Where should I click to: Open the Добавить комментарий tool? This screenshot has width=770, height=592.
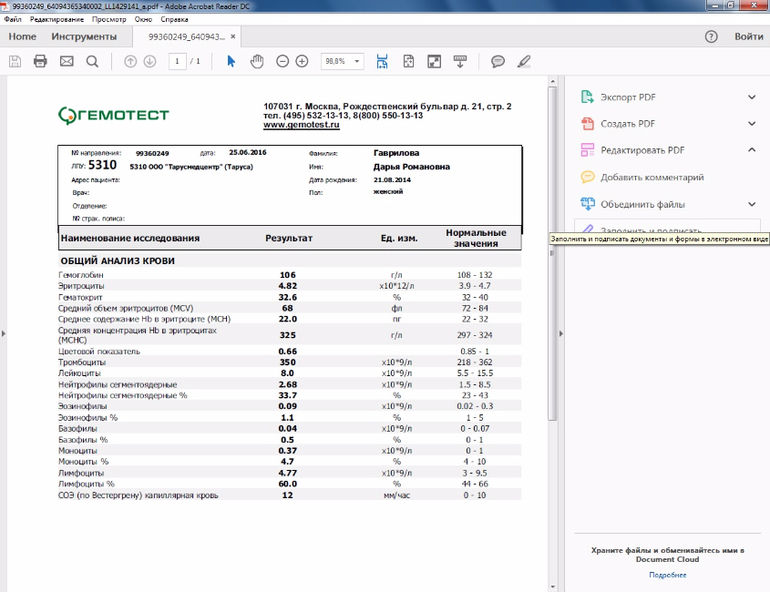pos(652,177)
